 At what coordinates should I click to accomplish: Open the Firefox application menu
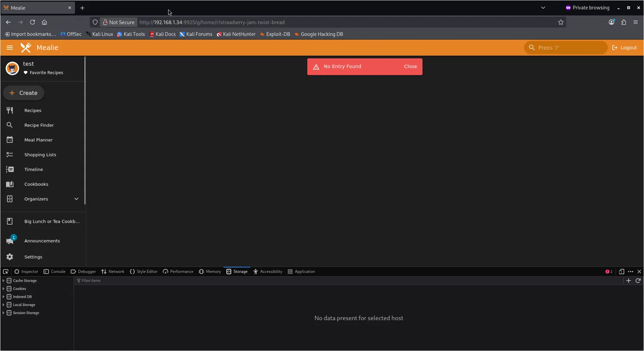635,22
